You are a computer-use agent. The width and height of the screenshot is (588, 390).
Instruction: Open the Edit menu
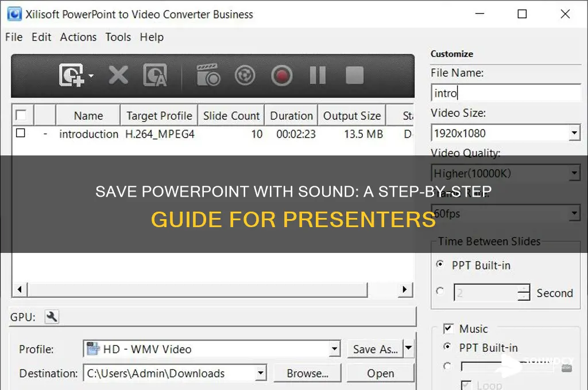[41, 37]
